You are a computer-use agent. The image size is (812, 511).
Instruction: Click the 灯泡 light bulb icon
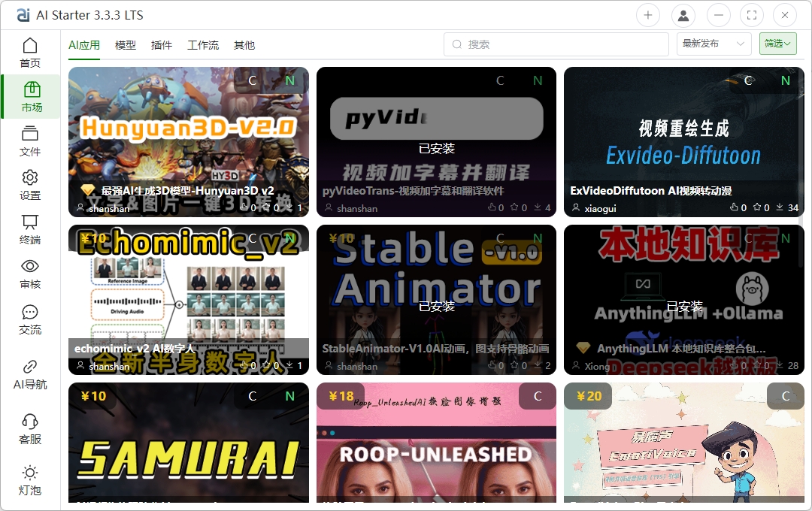coord(30,473)
